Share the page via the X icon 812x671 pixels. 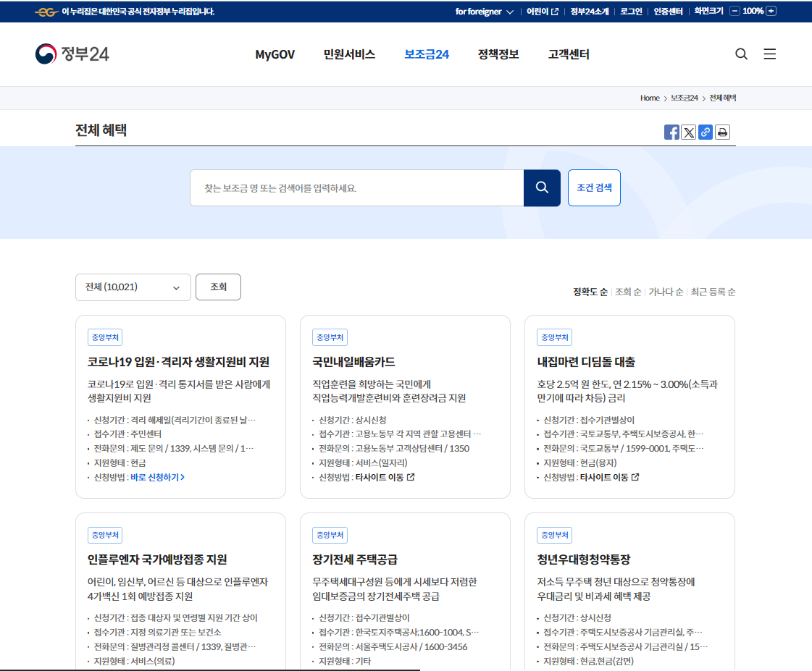[688, 132]
